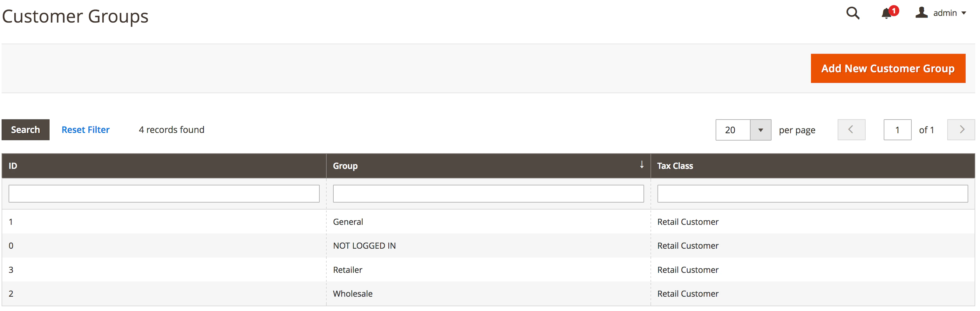Click the Reset Filter link
Screen dimensions: 980x311
tap(85, 129)
